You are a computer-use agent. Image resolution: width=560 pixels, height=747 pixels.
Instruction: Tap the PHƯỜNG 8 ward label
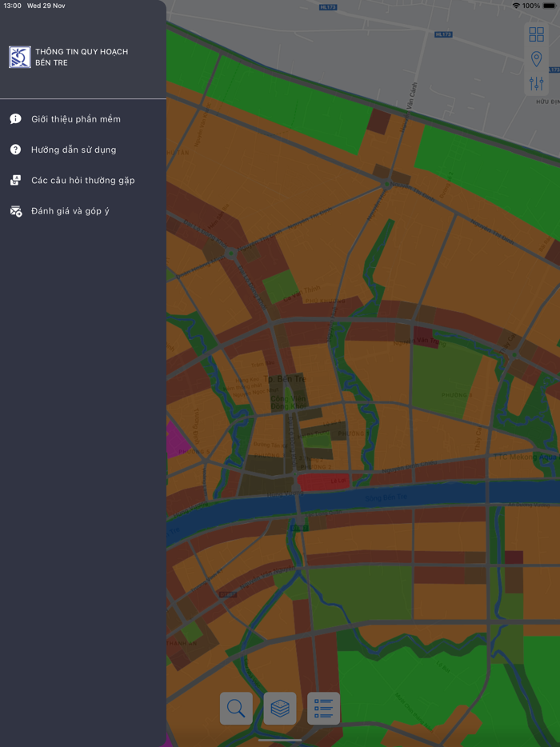pyautogui.click(x=457, y=395)
